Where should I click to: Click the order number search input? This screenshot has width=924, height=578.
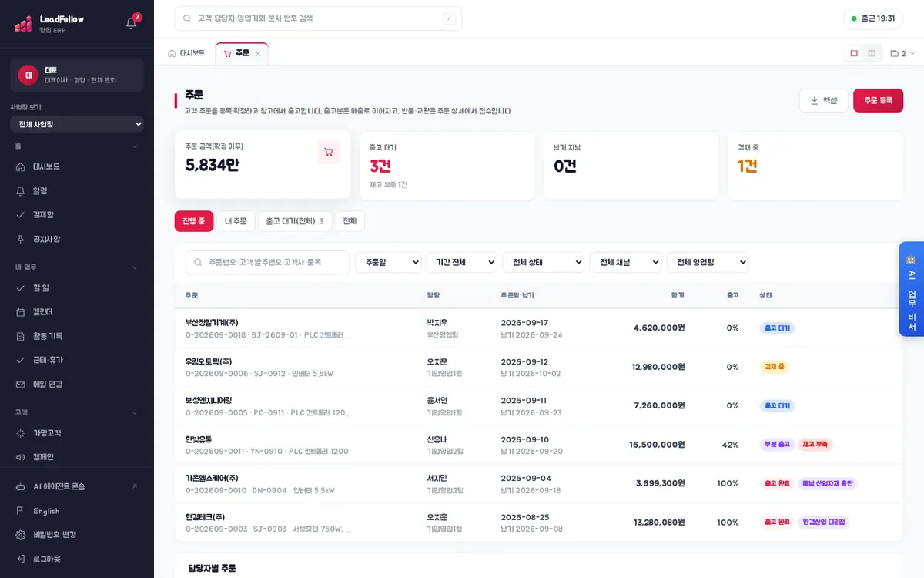(x=267, y=262)
